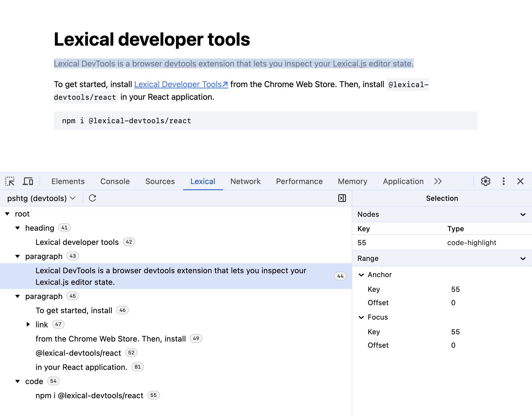The height and width of the screenshot is (416, 532).
Task: Activate the inspect element picker icon
Action: tap(10, 181)
